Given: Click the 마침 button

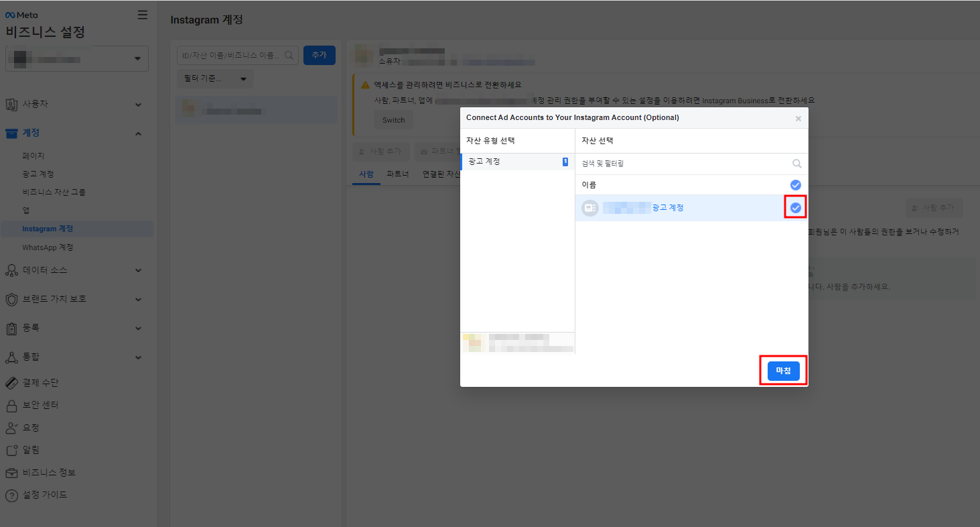Looking at the screenshot, I should click(784, 371).
